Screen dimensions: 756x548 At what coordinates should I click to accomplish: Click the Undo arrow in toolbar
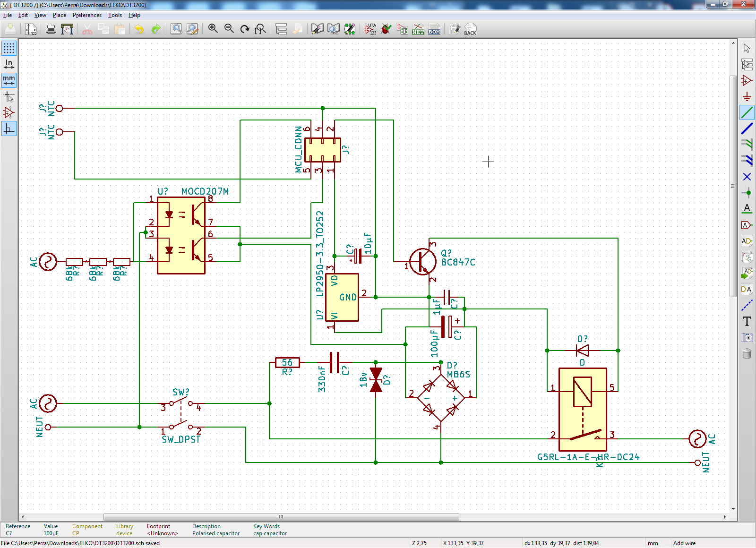[139, 29]
